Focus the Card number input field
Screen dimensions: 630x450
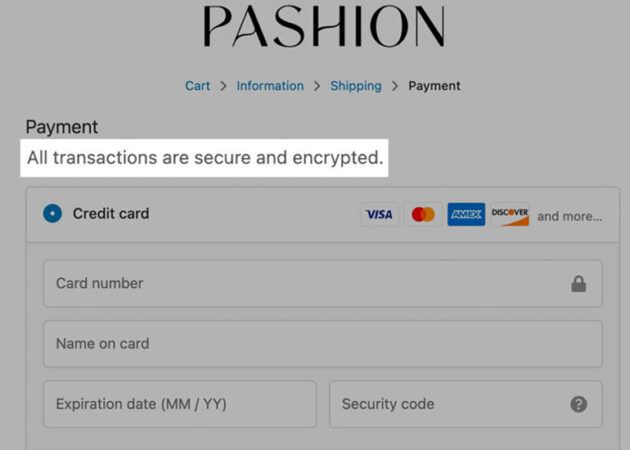(323, 284)
